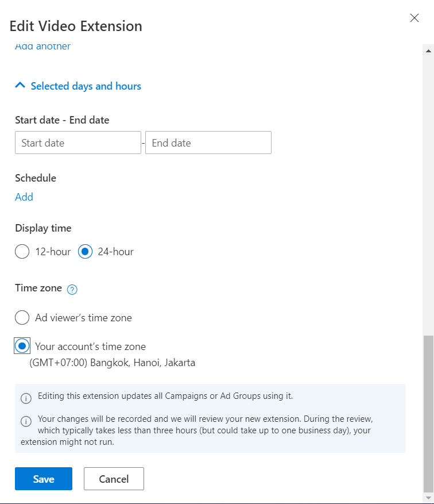
Task: Click the 'Add another' link
Action: pos(42,47)
